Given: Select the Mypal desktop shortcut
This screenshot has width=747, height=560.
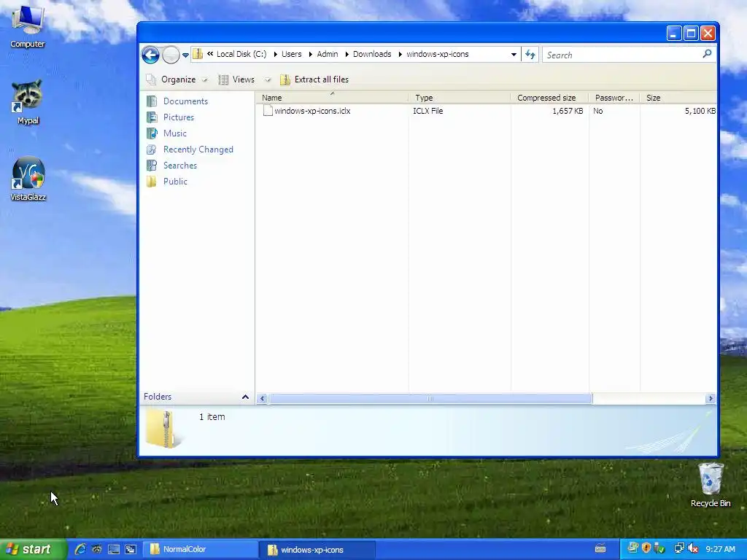Looking at the screenshot, I should click(28, 102).
